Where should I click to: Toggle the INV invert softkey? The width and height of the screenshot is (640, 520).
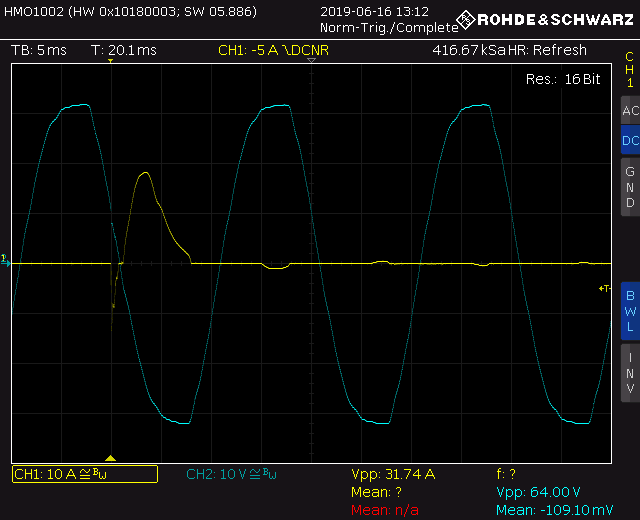[x=631, y=373]
